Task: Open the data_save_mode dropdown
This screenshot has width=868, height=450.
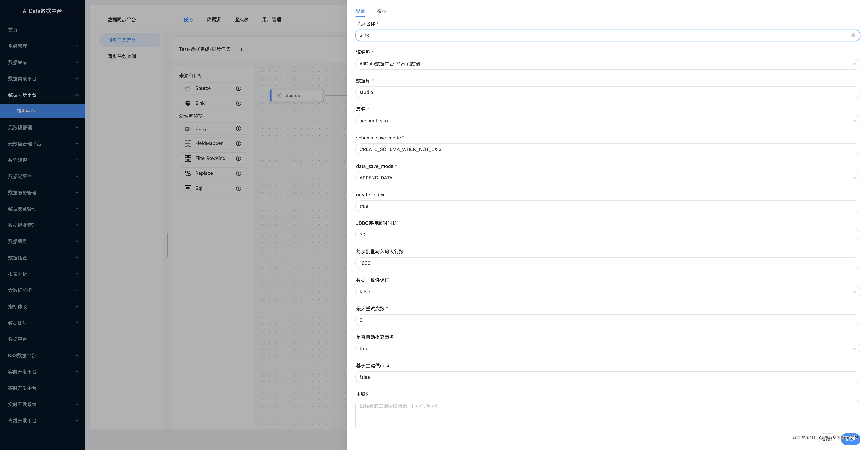Action: coord(607,178)
